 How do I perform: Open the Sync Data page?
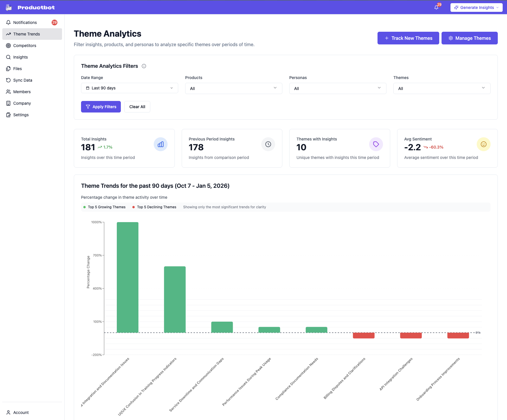point(22,80)
